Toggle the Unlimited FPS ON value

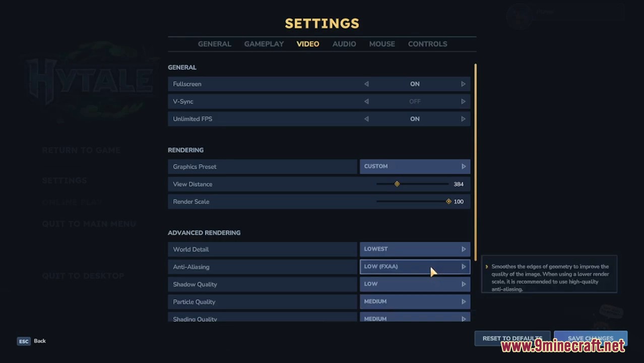point(415,119)
